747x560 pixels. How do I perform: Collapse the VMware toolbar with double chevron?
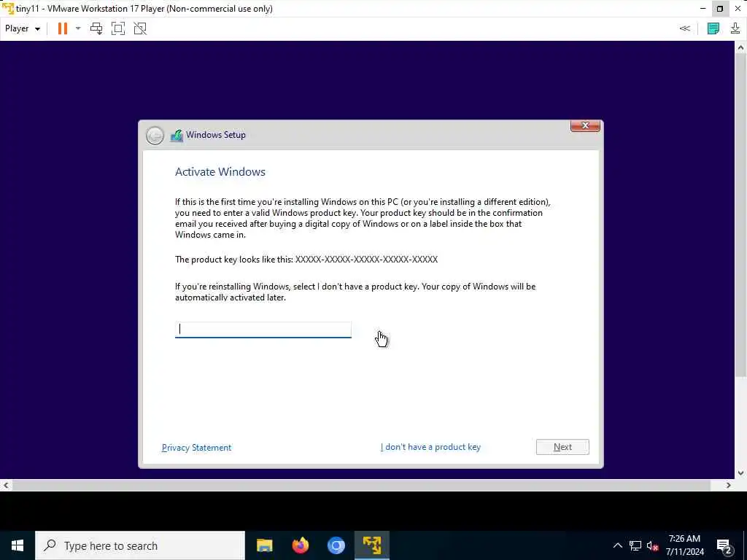click(x=684, y=28)
